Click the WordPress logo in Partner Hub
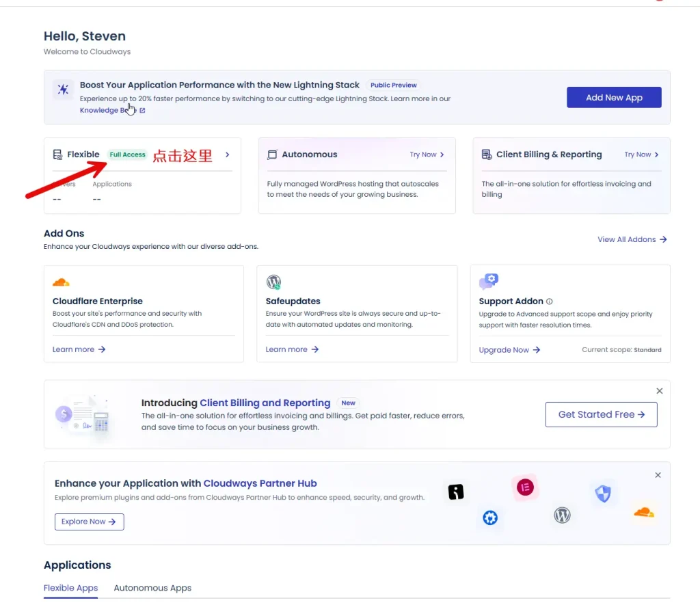Image resolution: width=700 pixels, height=605 pixels. [x=562, y=515]
